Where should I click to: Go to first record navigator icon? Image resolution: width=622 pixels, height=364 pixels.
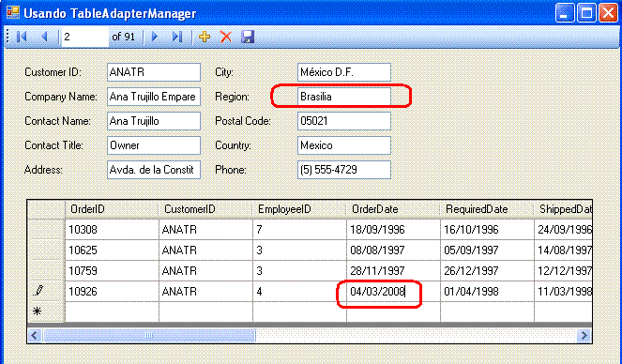click(x=22, y=37)
